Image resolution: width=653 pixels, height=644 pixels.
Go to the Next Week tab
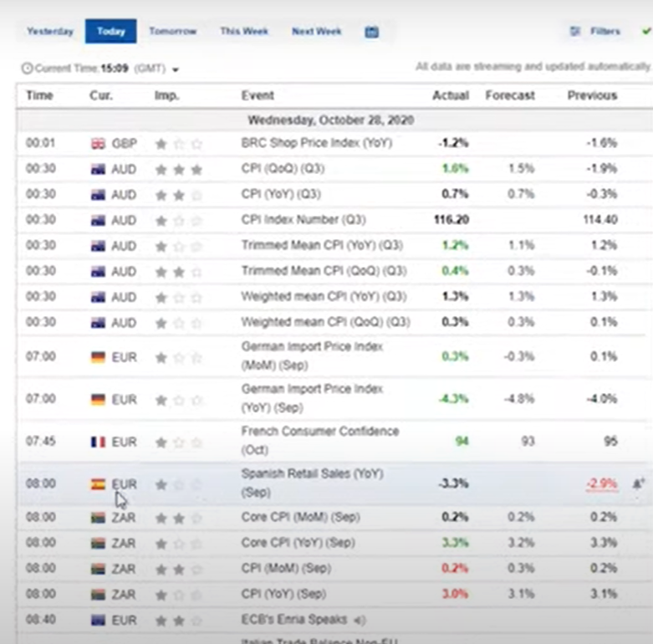[x=316, y=32]
